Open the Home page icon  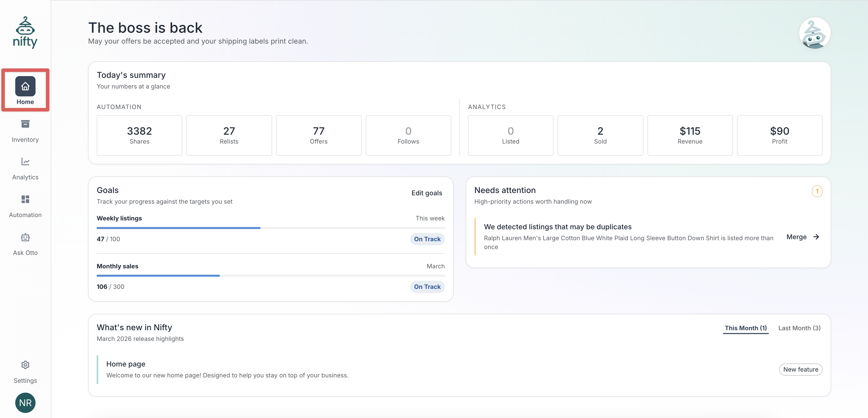point(25,86)
